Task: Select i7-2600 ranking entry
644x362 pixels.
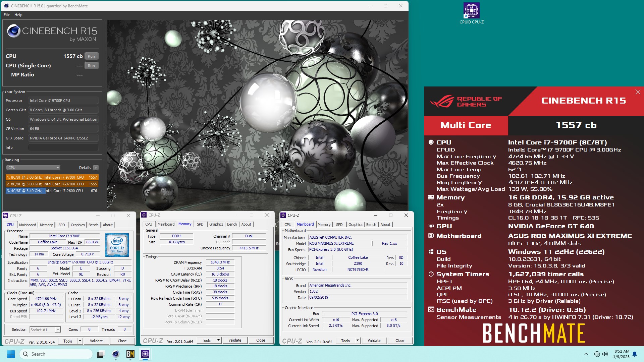Action: click(52, 191)
